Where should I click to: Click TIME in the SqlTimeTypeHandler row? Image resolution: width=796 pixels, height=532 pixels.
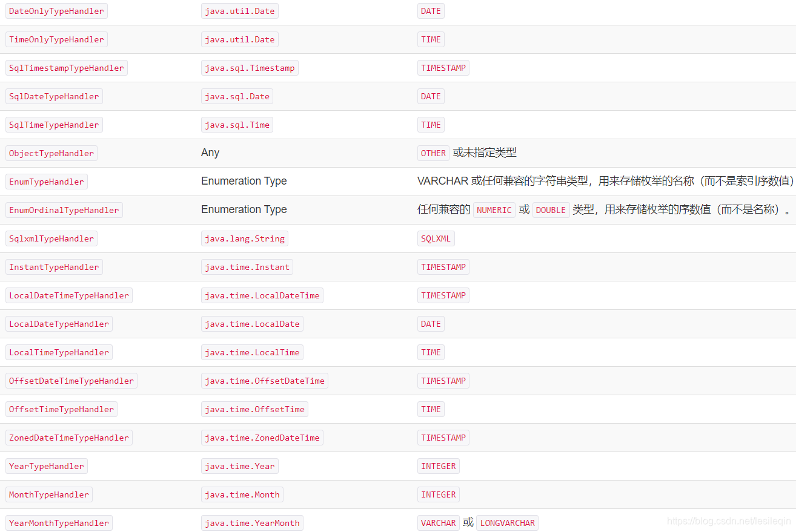pyautogui.click(x=431, y=125)
